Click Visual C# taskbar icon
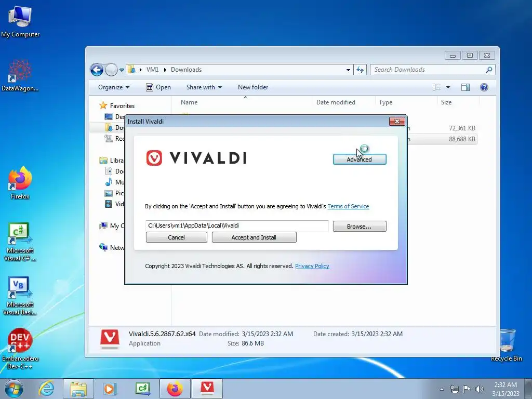The height and width of the screenshot is (399, 532). (142, 389)
